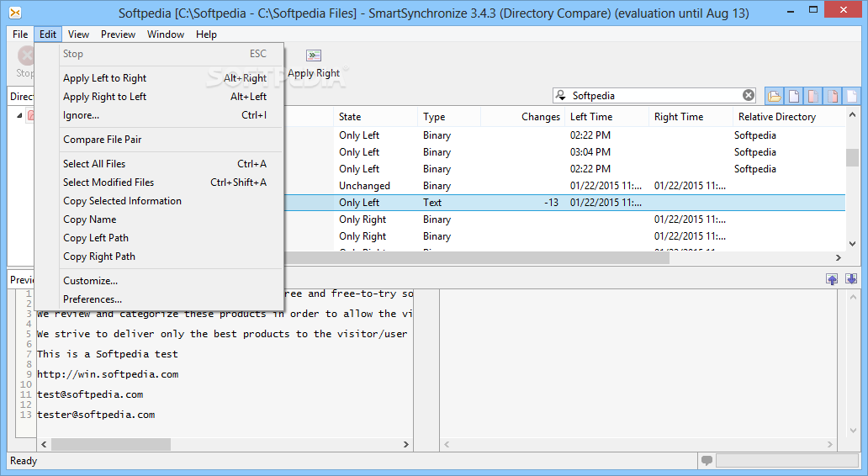This screenshot has width=868, height=476.
Task: Open the search filter options magnifier icon
Action: 561,95
